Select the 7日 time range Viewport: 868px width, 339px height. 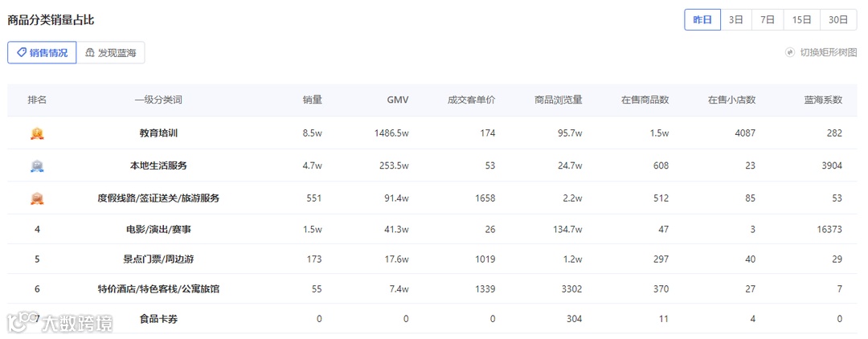pyautogui.click(x=768, y=20)
